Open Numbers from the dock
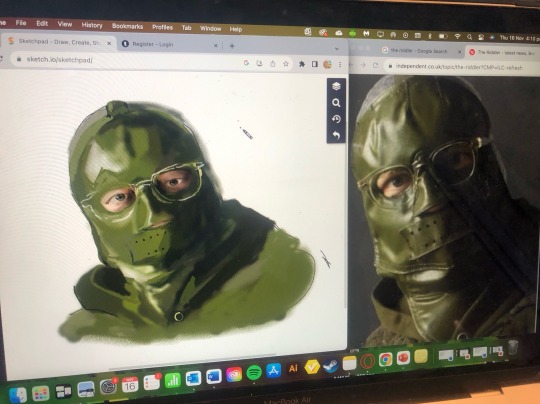540x404 pixels. click(x=173, y=380)
